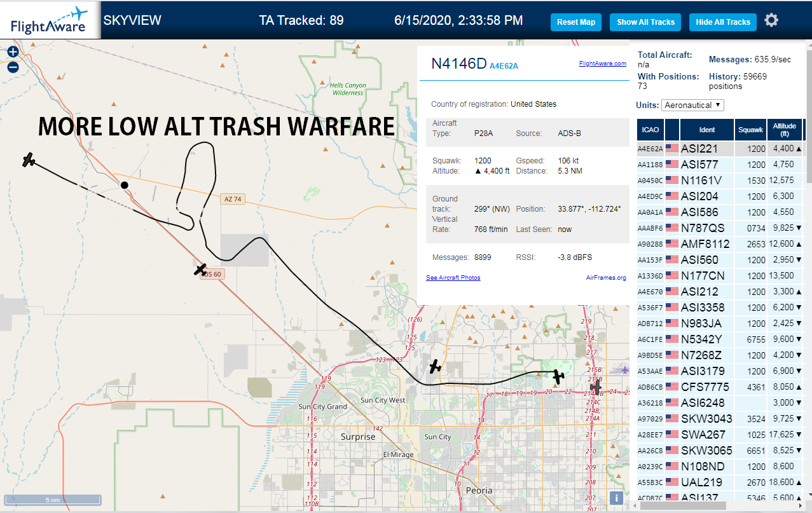Select N983JA aircraft row
The image size is (812, 513).
pyautogui.click(x=720, y=324)
